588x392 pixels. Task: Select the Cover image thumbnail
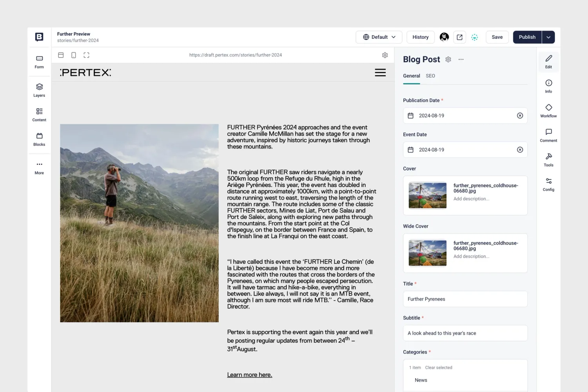coord(427,196)
